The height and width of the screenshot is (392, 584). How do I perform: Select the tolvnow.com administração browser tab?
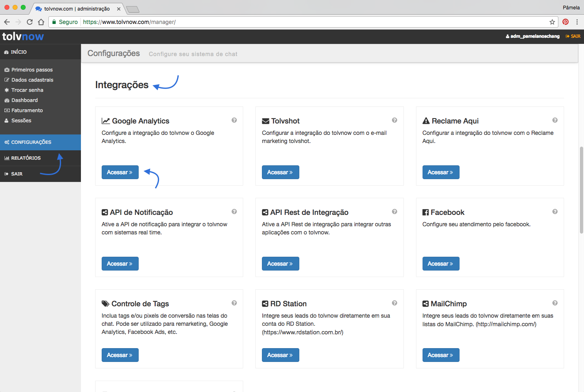pyautogui.click(x=76, y=9)
